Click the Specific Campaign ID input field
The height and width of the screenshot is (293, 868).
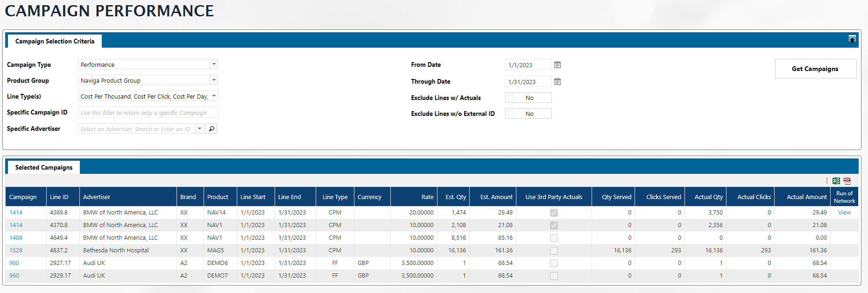(x=148, y=113)
